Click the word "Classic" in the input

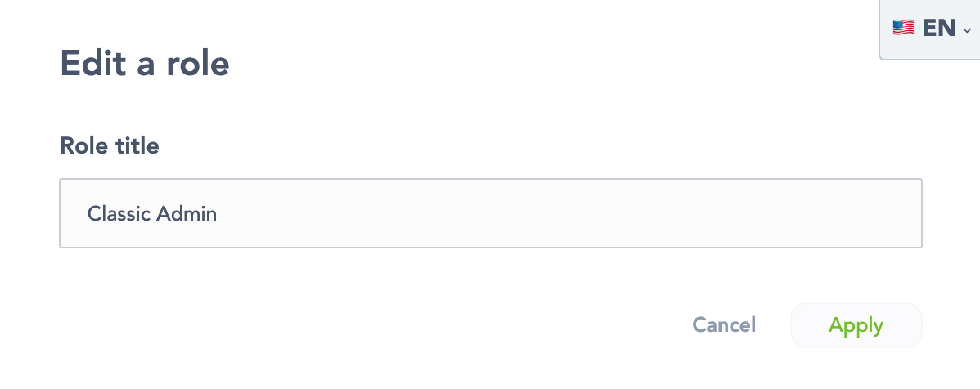click(118, 214)
